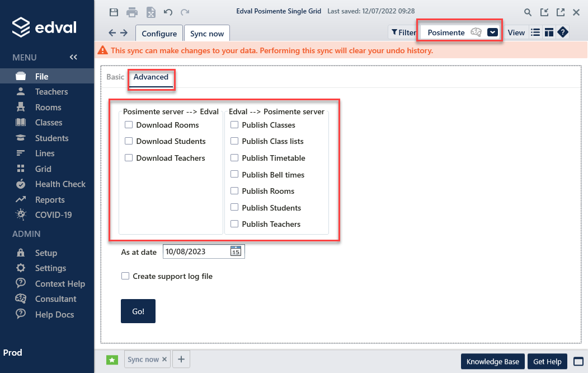Image resolution: width=588 pixels, height=373 pixels.
Task: Enable Download Rooms checkbox
Action: click(129, 124)
